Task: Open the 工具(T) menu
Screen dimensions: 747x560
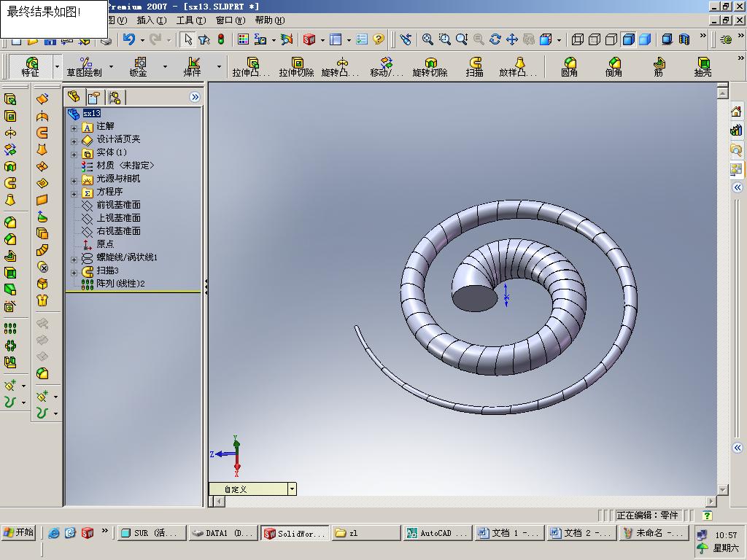Action: [191, 20]
